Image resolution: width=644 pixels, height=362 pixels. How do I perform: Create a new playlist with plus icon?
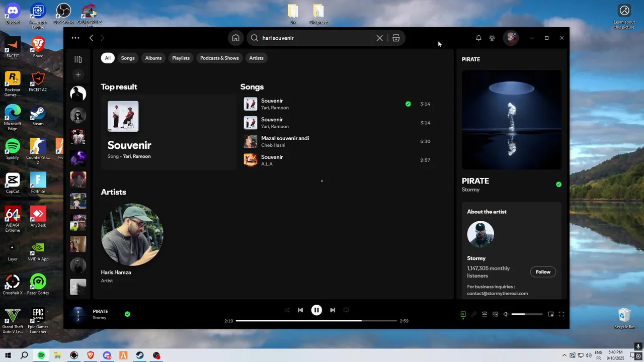pyautogui.click(x=78, y=75)
